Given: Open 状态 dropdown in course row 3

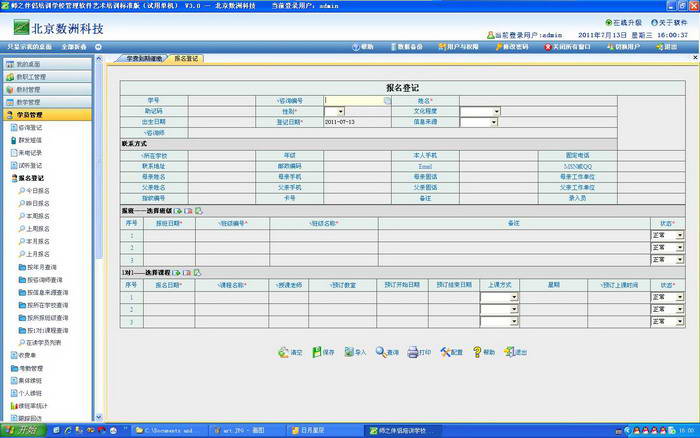Looking at the screenshot, I should pos(679,321).
